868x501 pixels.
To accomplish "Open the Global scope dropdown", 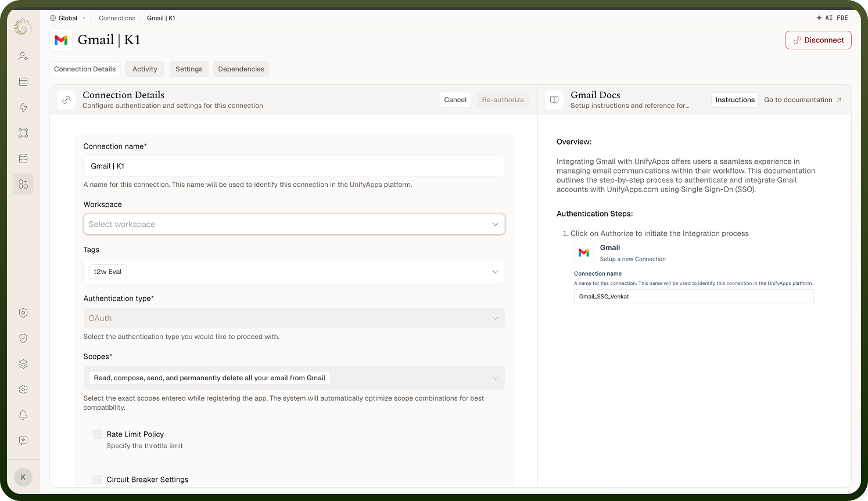I will [x=68, y=18].
